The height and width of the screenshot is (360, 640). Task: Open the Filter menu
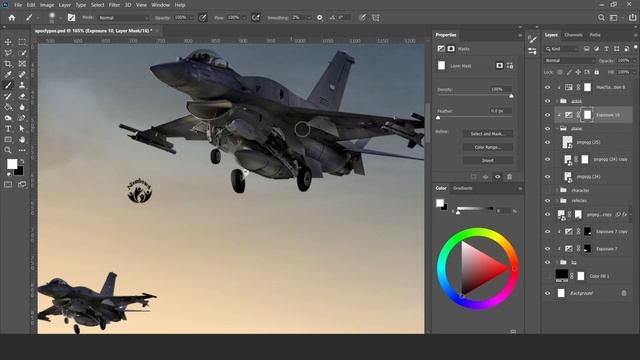tap(114, 5)
